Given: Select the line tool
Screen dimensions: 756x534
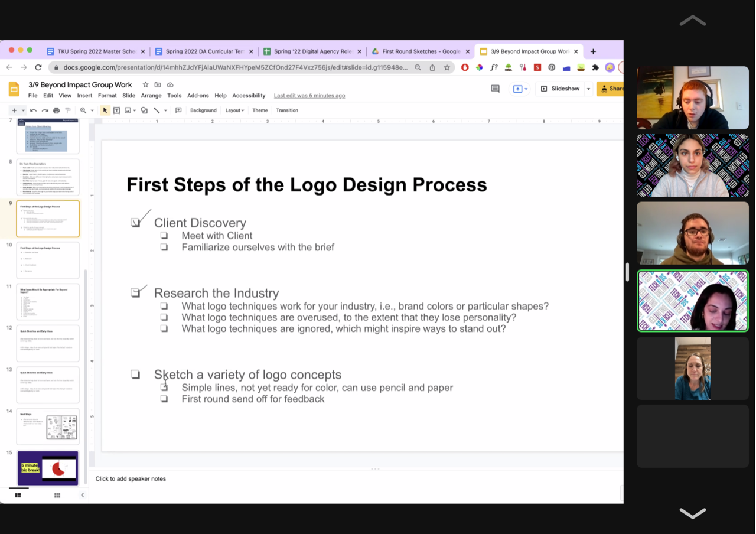Looking at the screenshot, I should [156, 110].
